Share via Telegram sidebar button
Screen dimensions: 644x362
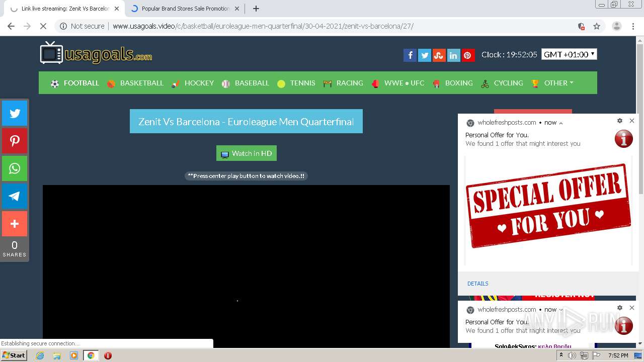(x=15, y=196)
